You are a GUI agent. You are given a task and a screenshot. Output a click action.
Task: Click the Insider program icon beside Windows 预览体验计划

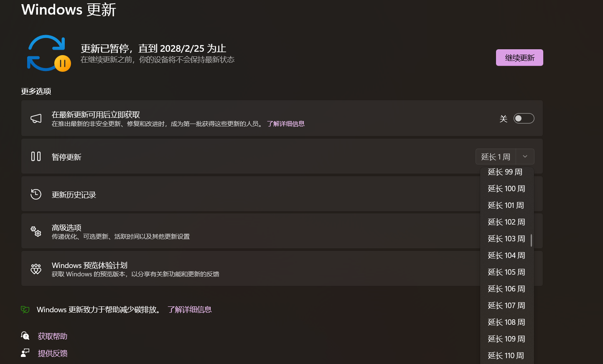[36, 269]
